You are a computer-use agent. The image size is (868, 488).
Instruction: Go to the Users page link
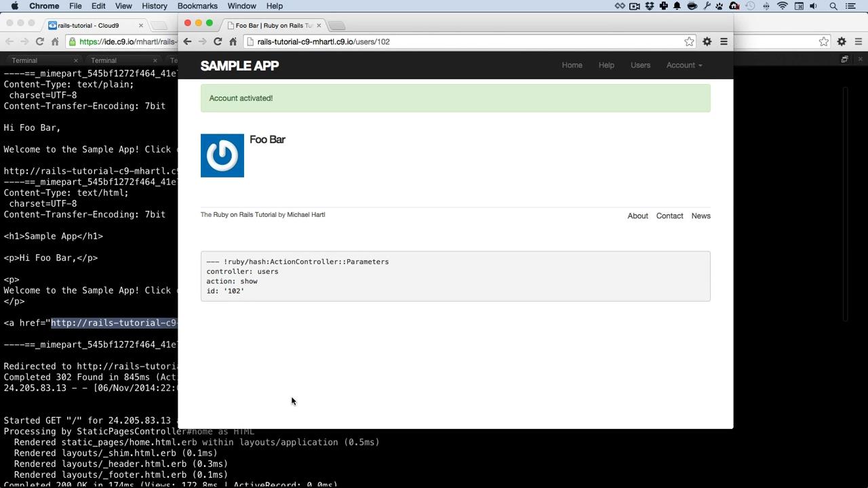640,65
